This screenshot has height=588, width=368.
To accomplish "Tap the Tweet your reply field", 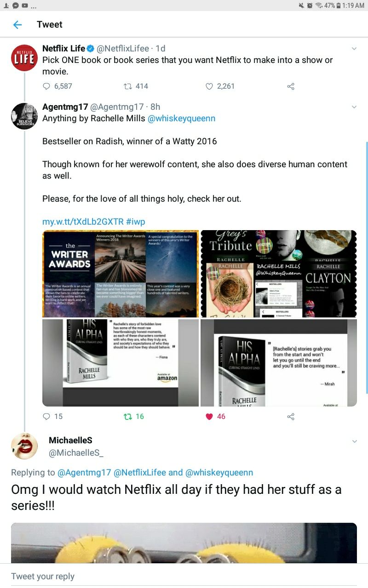I will [184, 576].
